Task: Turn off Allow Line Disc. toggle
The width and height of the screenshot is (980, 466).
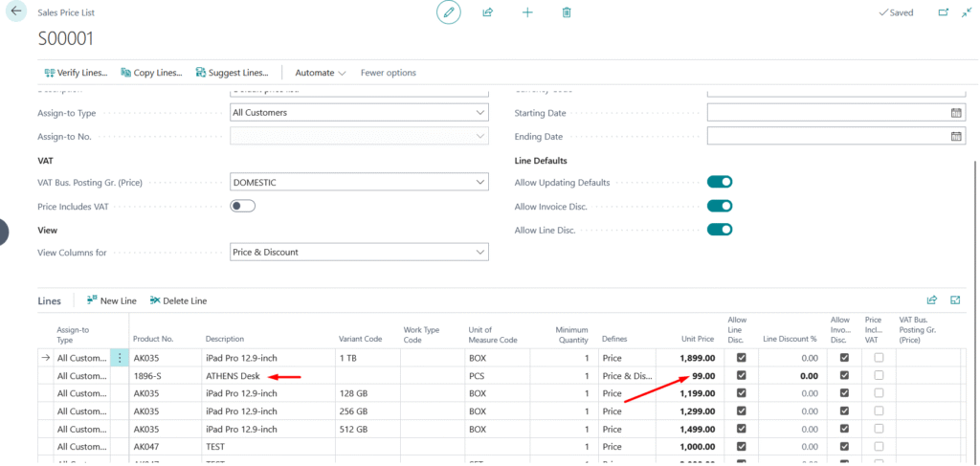Action: (x=719, y=230)
